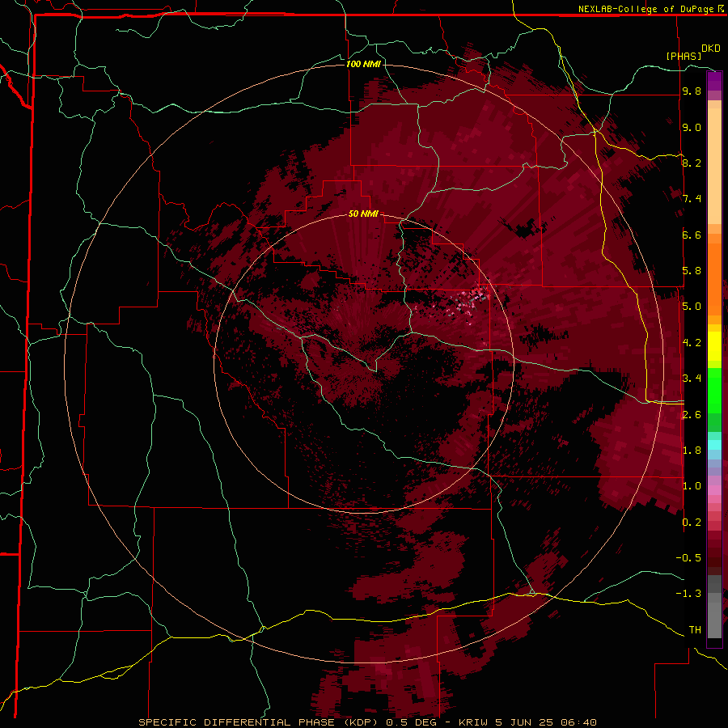Select the -1.3 scale value
This screenshot has height=728, width=728.
coord(688,594)
